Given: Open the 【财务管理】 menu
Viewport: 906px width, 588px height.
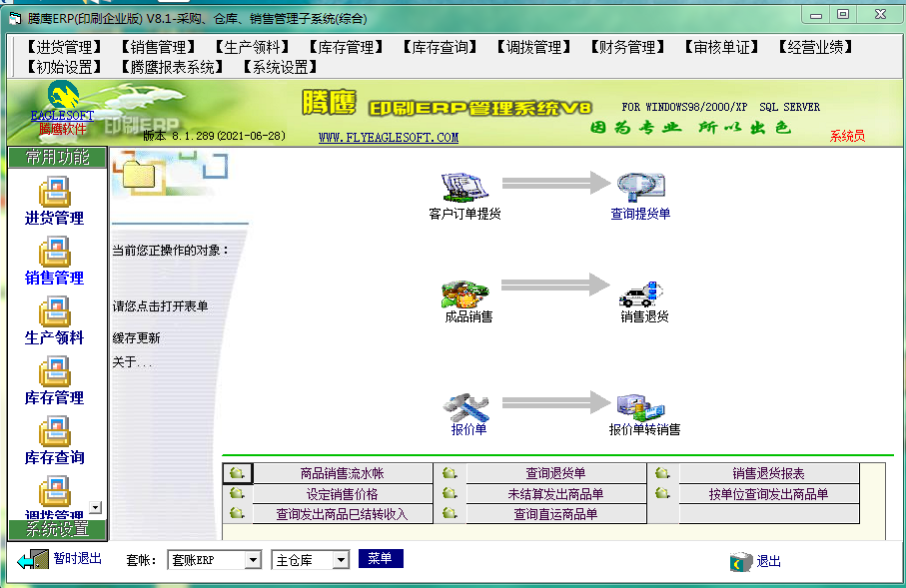Looking at the screenshot, I should tap(627, 47).
